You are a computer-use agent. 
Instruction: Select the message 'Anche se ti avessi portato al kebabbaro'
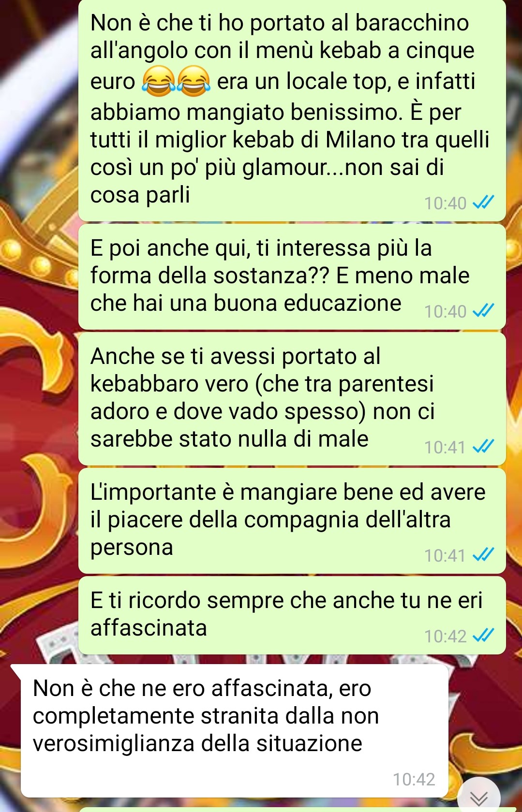292,399
